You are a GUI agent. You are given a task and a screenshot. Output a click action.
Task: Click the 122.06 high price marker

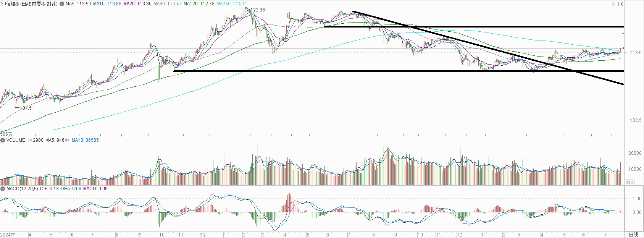pyautogui.click(x=257, y=10)
